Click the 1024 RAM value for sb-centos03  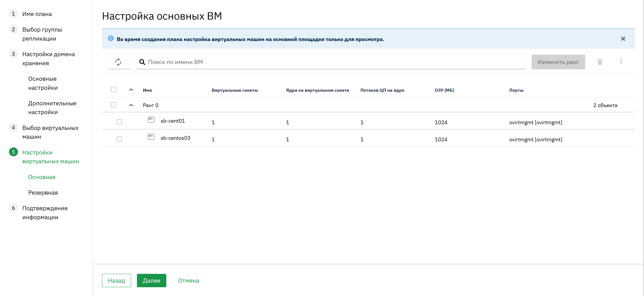(x=441, y=139)
